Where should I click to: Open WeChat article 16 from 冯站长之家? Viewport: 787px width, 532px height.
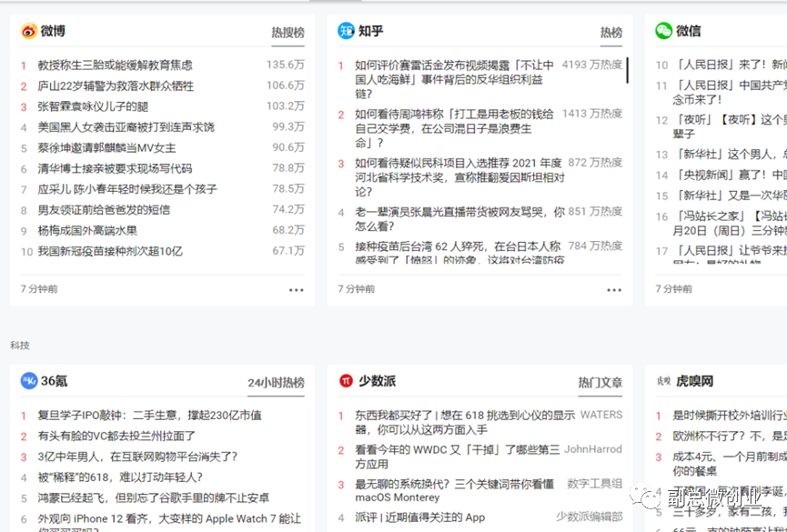click(730, 224)
